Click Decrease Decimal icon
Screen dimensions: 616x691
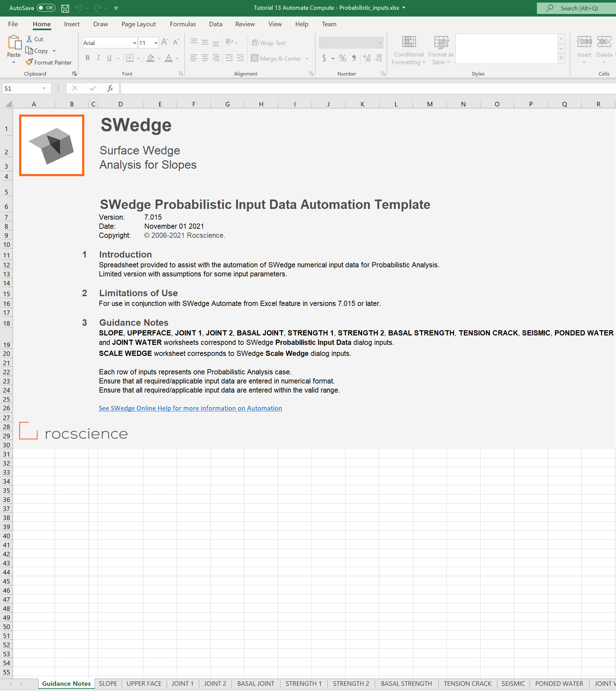tap(378, 58)
